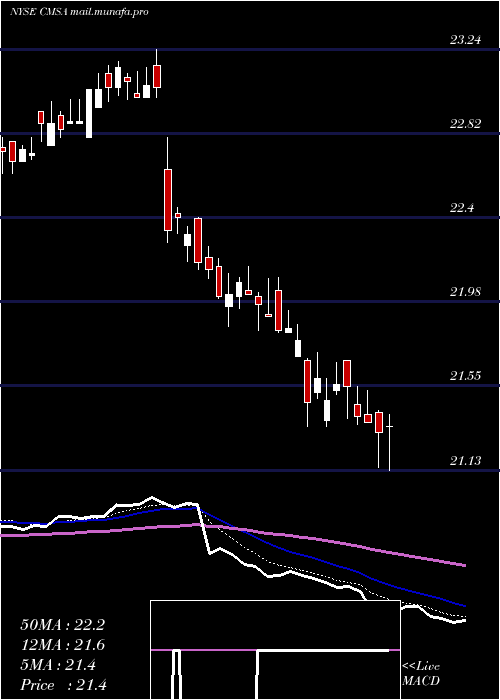Click the '50MA : 22.2' readout
Viewport: 500px width, 700px height.
tap(62, 625)
